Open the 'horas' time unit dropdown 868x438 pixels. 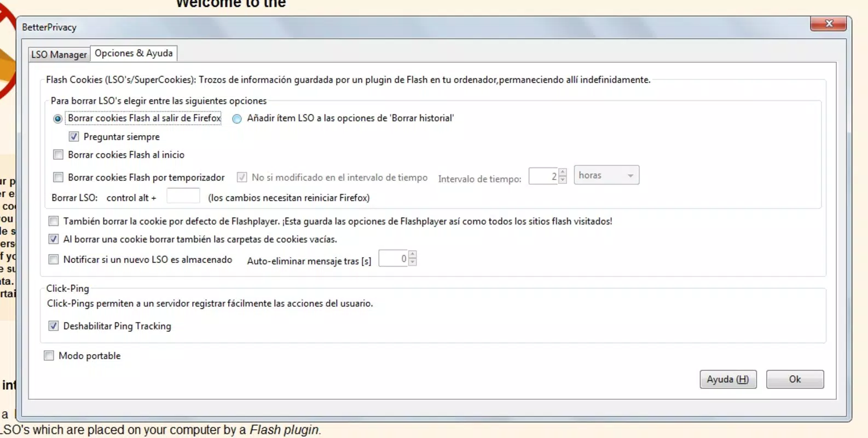(x=606, y=175)
